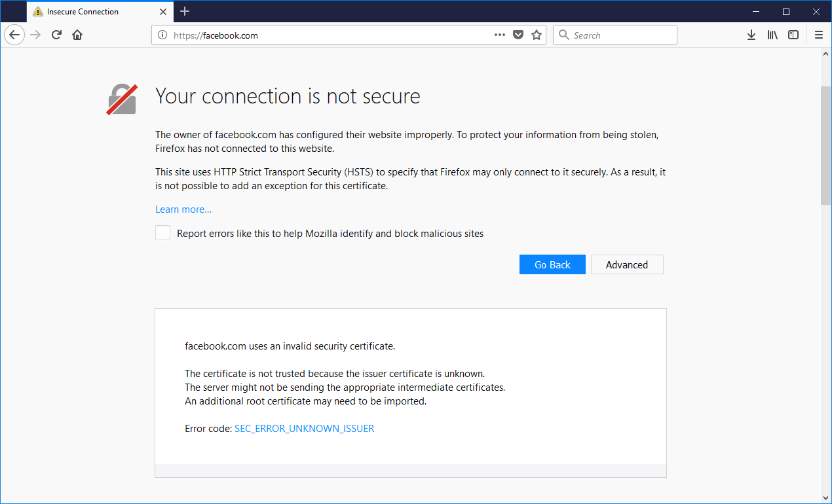Bookmark this page with star icon
832x504 pixels.
click(537, 35)
